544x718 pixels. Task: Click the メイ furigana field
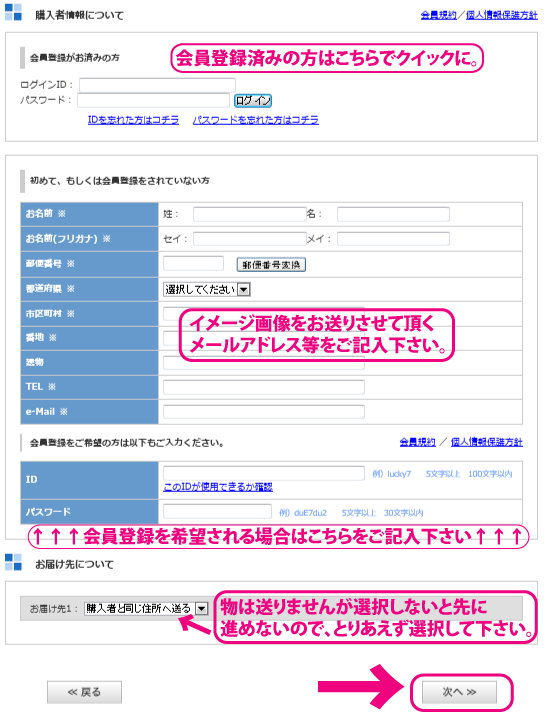[x=393, y=239]
